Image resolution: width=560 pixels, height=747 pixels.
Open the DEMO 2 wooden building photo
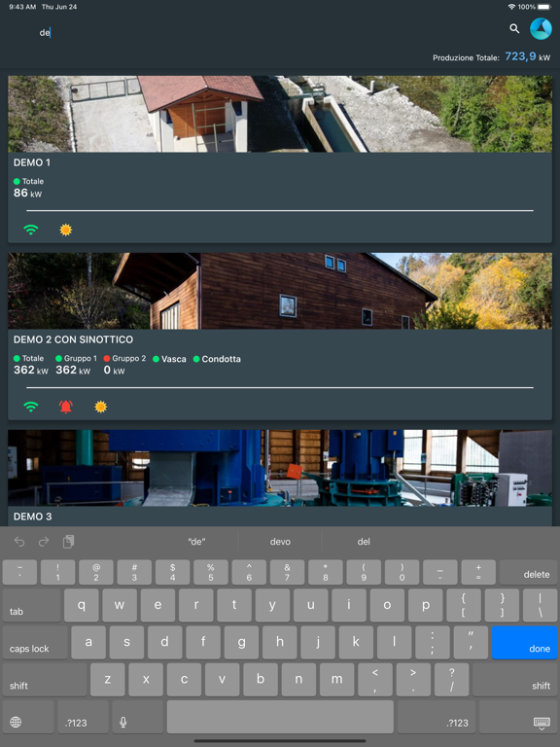point(280,291)
